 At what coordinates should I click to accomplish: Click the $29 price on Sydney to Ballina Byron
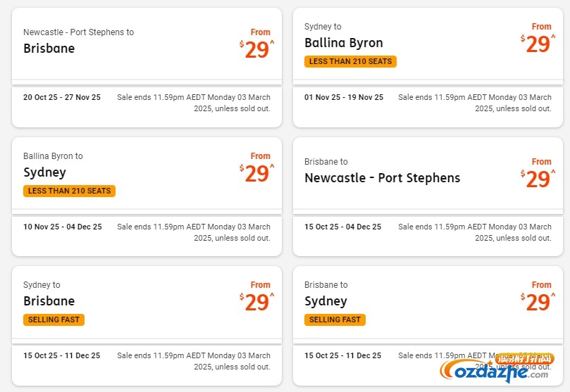pos(538,44)
